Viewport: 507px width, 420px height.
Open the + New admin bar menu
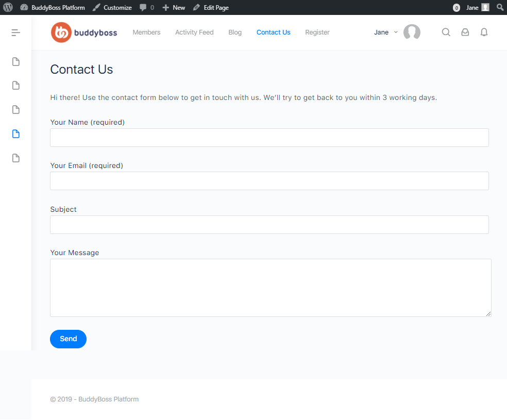coord(174,7)
